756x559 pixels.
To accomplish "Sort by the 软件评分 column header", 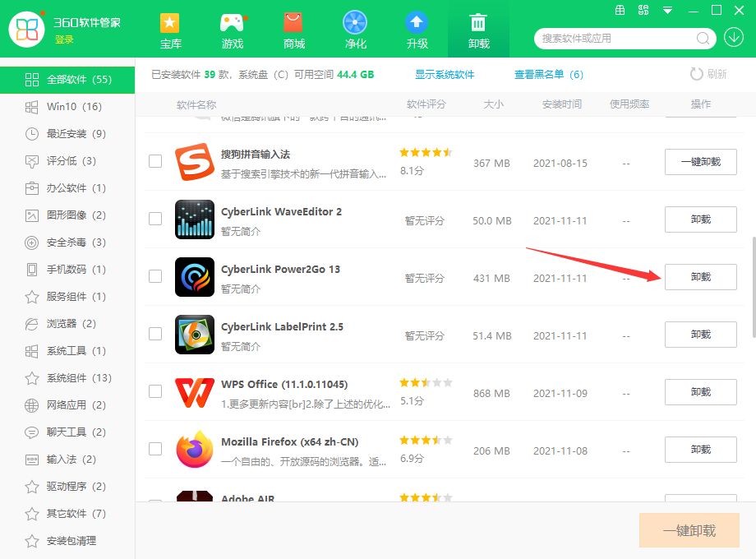I will click(x=426, y=104).
